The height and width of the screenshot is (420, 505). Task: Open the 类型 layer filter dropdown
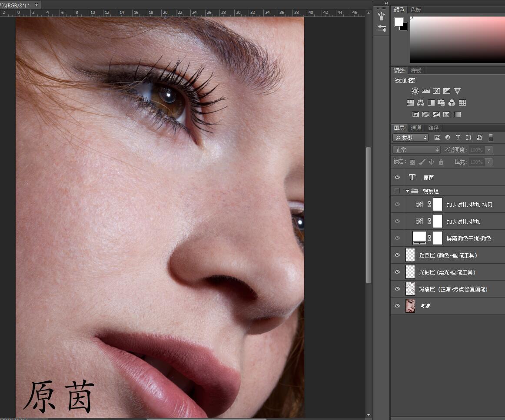411,138
